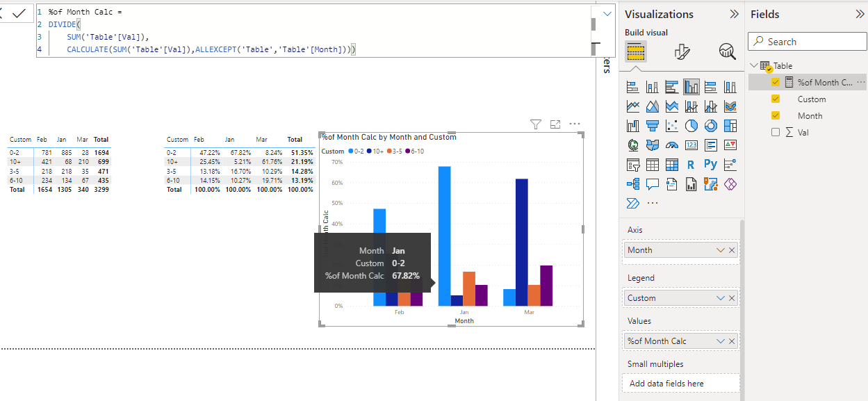Select the waterfall chart visual
Viewport: 868px width, 401px height.
(633, 126)
